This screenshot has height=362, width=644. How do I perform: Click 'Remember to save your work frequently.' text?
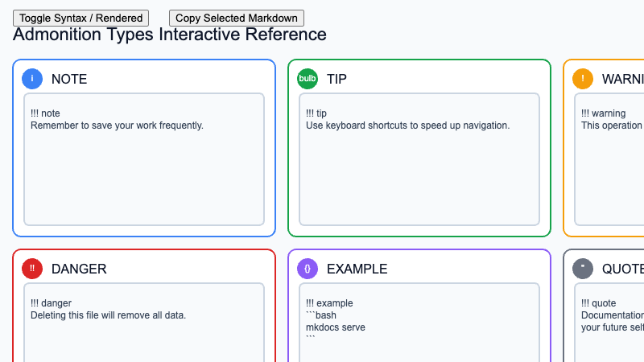pos(117,125)
